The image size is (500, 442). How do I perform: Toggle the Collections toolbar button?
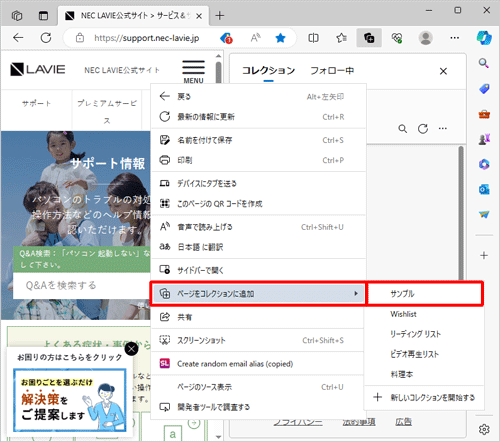tap(369, 38)
